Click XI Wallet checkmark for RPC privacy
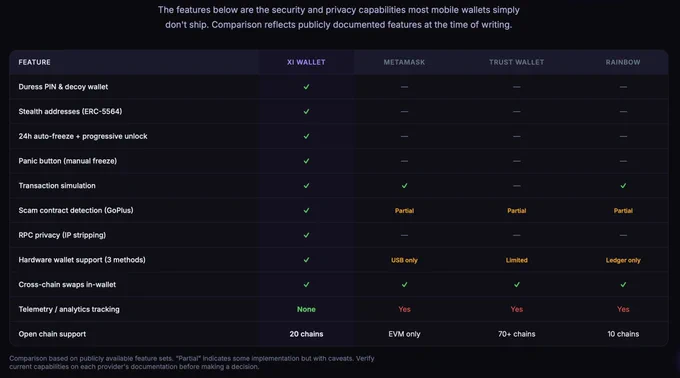Viewport: 680px width, 378px height. click(306, 235)
